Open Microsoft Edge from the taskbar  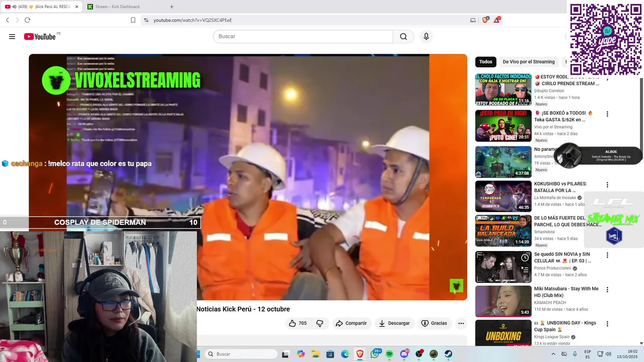pyautogui.click(x=345, y=354)
